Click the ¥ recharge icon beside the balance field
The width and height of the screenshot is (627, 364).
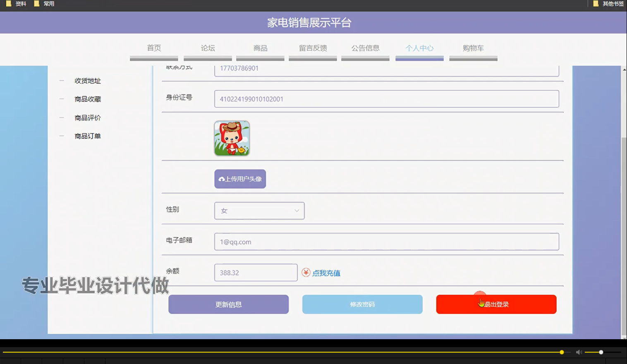[x=306, y=273]
